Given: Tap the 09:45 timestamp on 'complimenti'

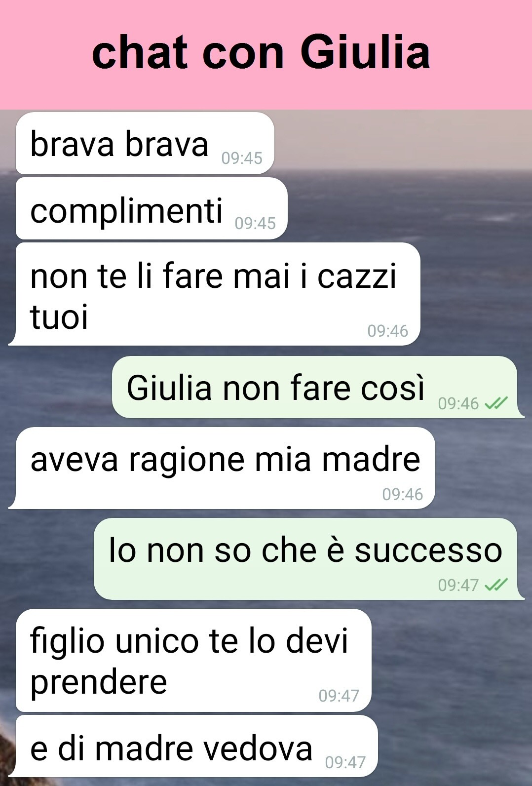Looking at the screenshot, I should pyautogui.click(x=255, y=223).
